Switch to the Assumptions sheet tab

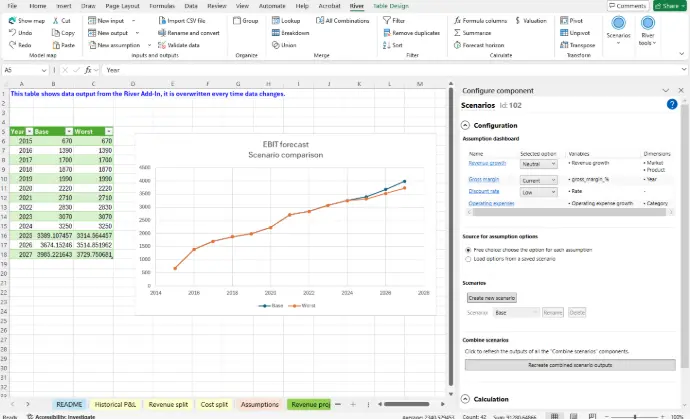(x=259, y=405)
